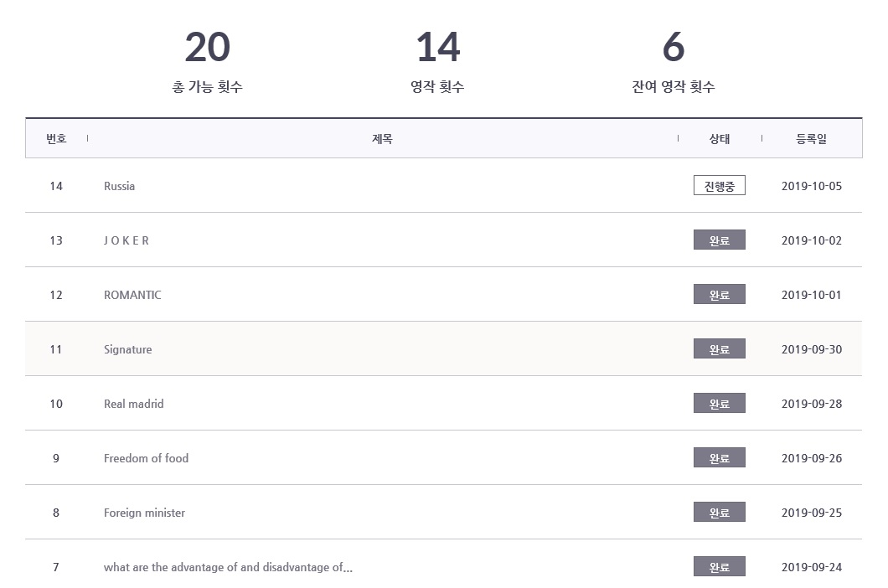Click the 완료 badge for Signature
Image resolution: width=888 pixels, height=588 pixels.
point(719,349)
